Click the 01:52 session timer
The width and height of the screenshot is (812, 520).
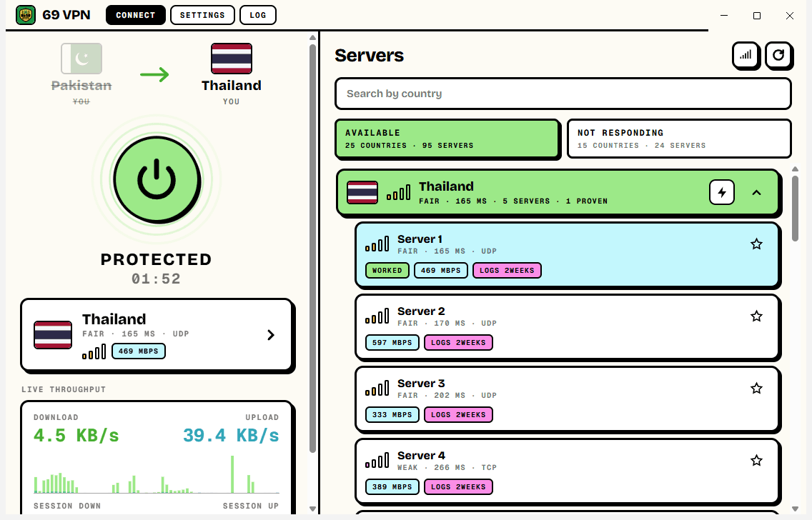click(156, 279)
